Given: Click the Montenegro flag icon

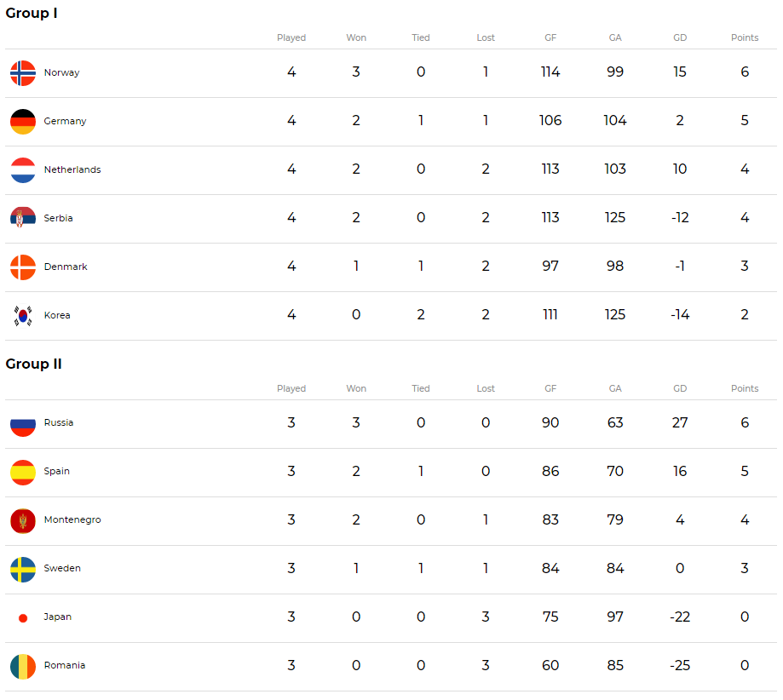Looking at the screenshot, I should (x=23, y=521).
